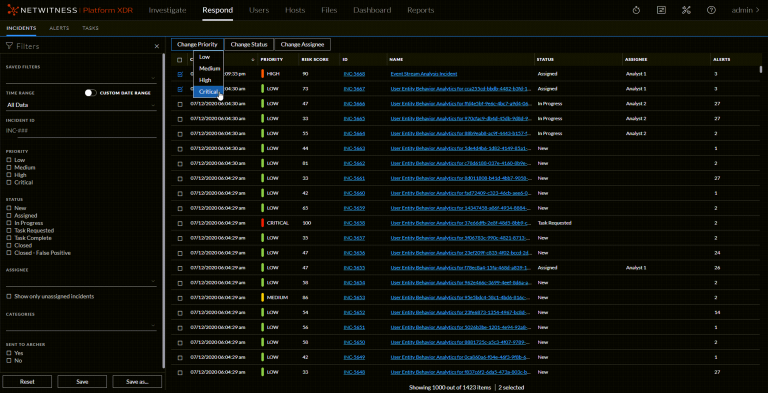Viewport: 768px width, 393px height.
Task: Open incident link INC-5668
Action: [354, 74]
